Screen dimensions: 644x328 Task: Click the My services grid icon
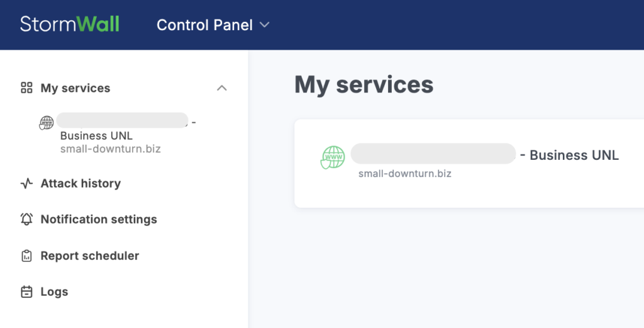[26, 88]
